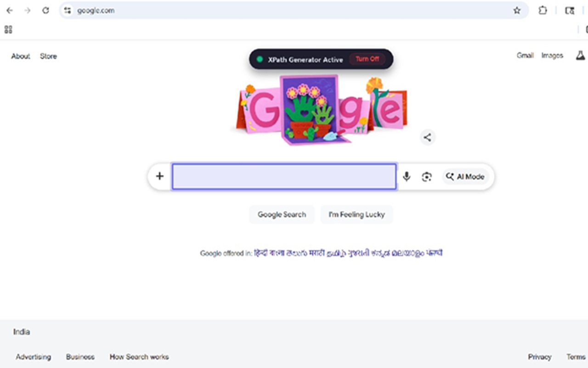Reload the google.com page
The image size is (588, 368).
45,11
